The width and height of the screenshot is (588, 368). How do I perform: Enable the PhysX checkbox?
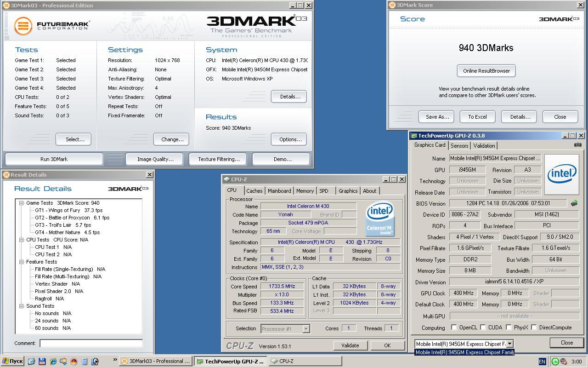509,328
